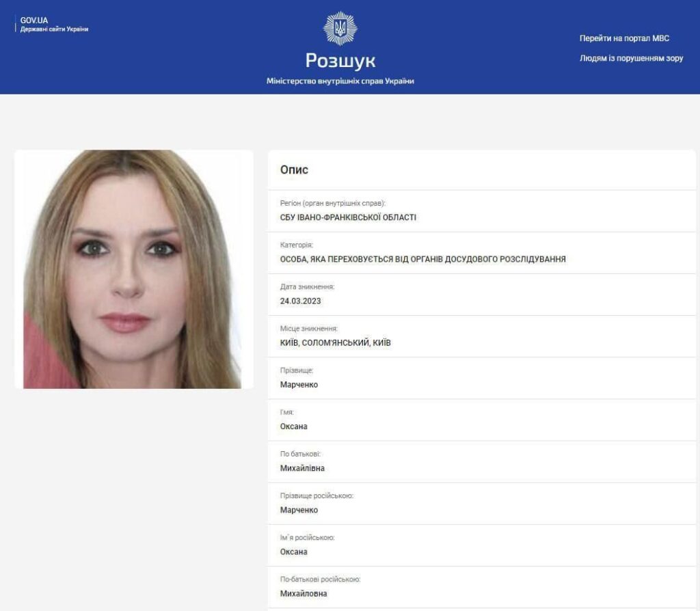Click the 'Категорія' field value text

[x=422, y=259]
